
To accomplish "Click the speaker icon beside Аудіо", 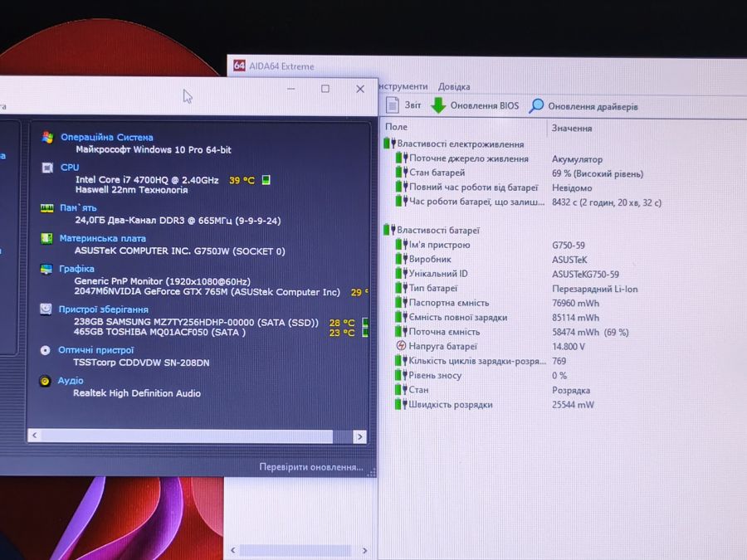I will (x=45, y=381).
